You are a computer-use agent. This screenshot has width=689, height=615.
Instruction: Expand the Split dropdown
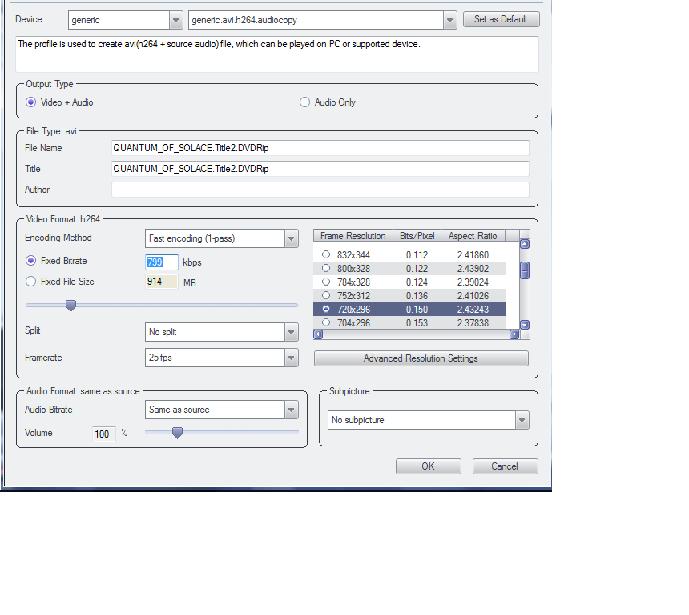[x=291, y=332]
